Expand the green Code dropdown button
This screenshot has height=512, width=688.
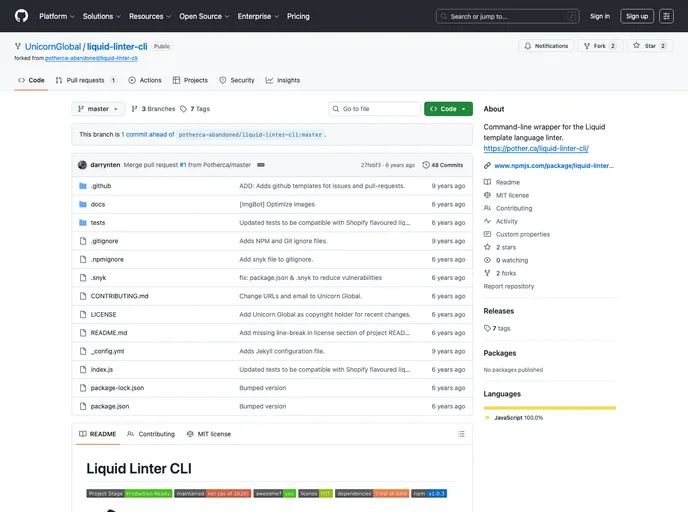(x=448, y=109)
